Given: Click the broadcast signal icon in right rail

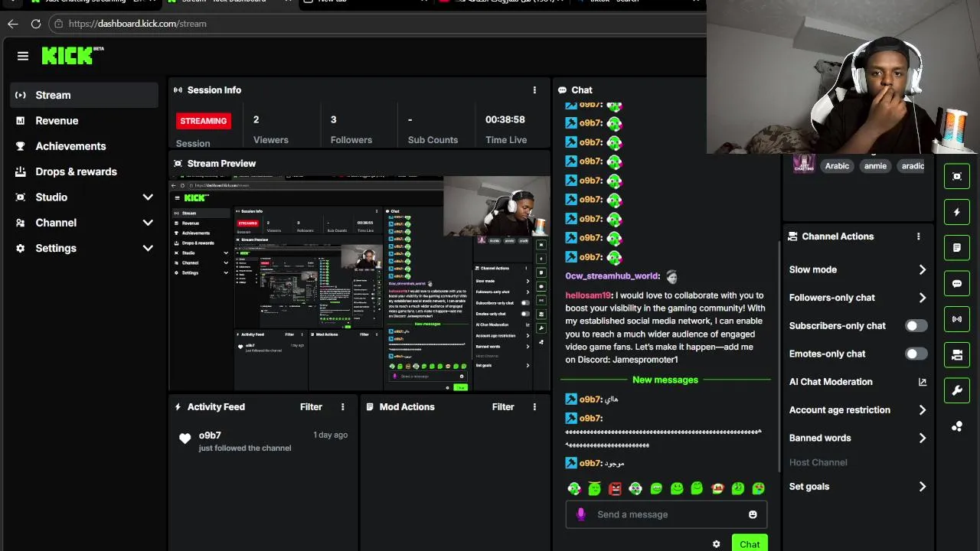Looking at the screenshot, I should pyautogui.click(x=957, y=319).
